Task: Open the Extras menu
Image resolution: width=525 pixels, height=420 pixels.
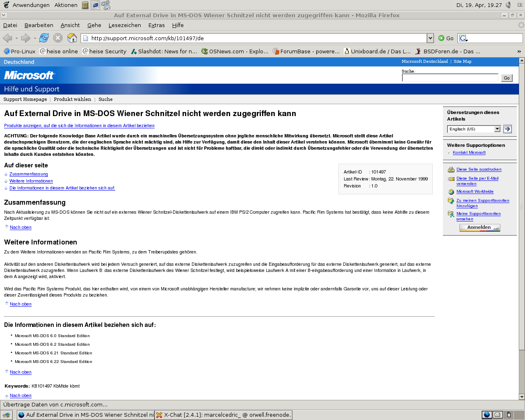Action: pyautogui.click(x=157, y=25)
